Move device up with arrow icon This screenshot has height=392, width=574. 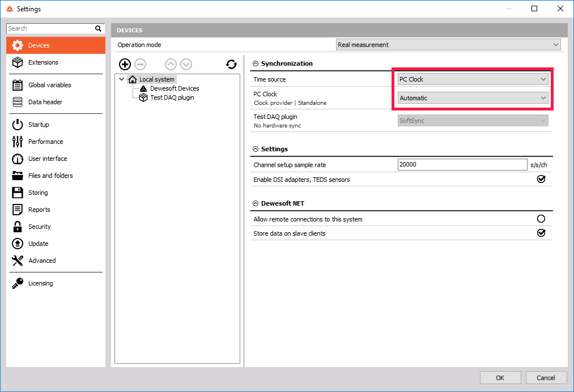[171, 65]
